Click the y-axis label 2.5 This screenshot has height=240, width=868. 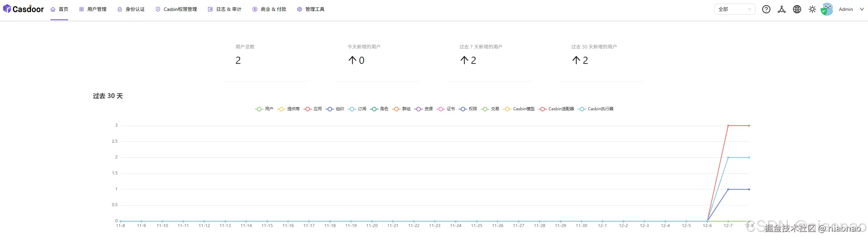[x=115, y=141]
